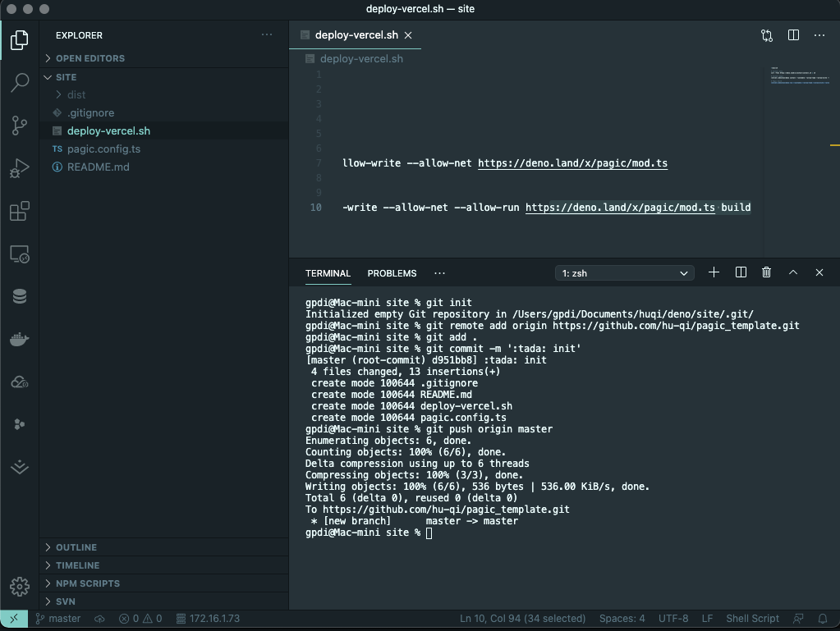The width and height of the screenshot is (840, 631).
Task: Open errors and warnings count in status bar
Action: 140,618
